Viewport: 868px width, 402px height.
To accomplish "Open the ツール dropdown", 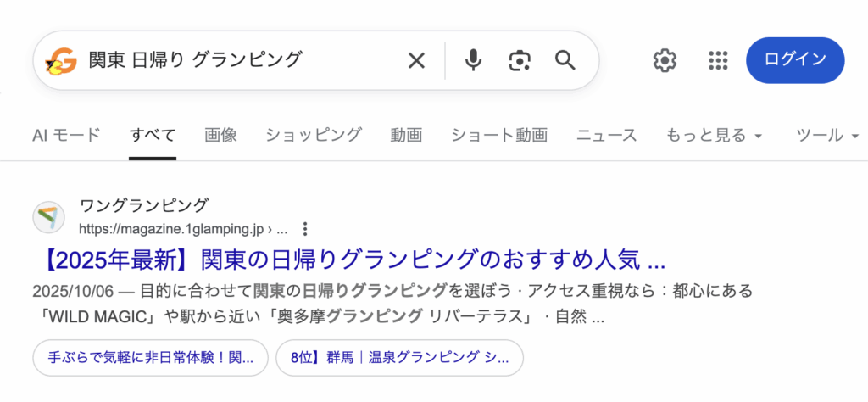I will pos(828,135).
